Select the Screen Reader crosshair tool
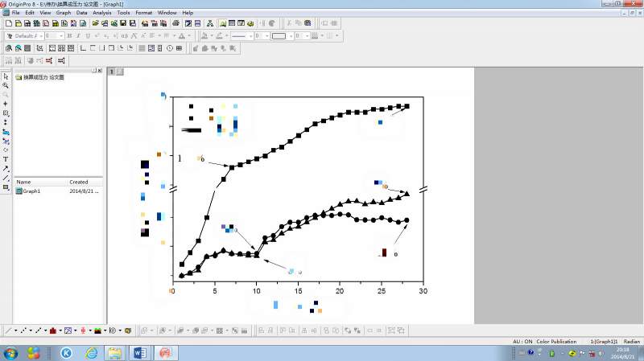Screen dimensions: 644x361 coord(6,104)
